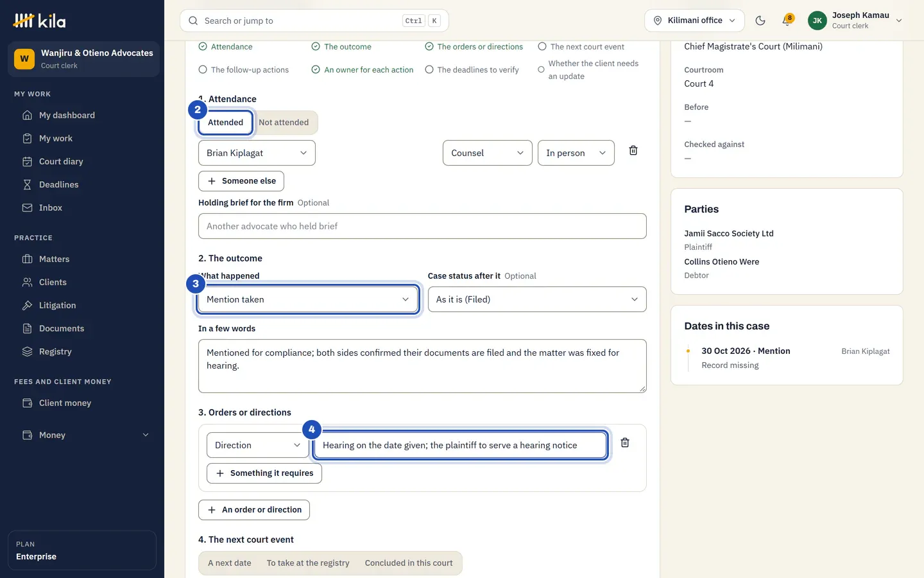The height and width of the screenshot is (578, 924).
Task: Edit the In a few words text
Action: (422, 366)
